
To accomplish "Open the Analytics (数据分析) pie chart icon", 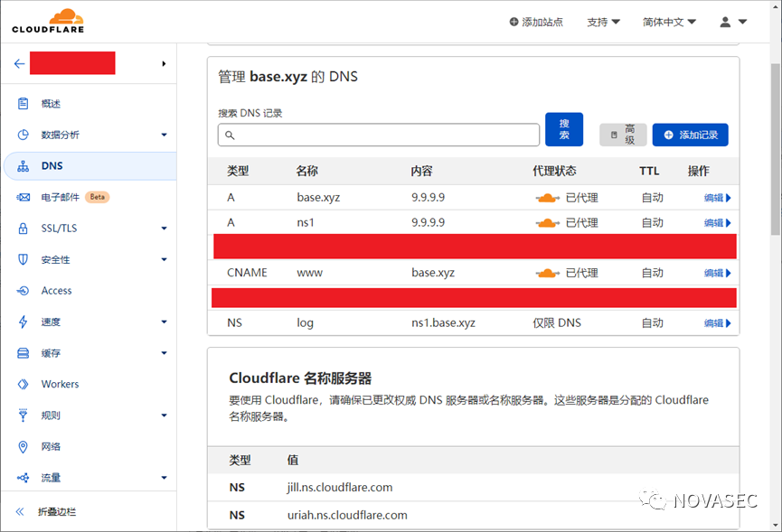I will (x=23, y=135).
